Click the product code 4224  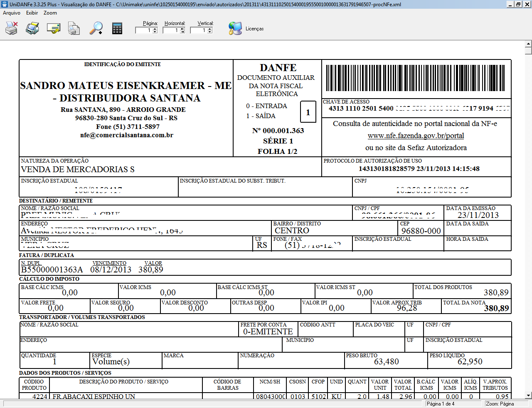pyautogui.click(x=40, y=396)
